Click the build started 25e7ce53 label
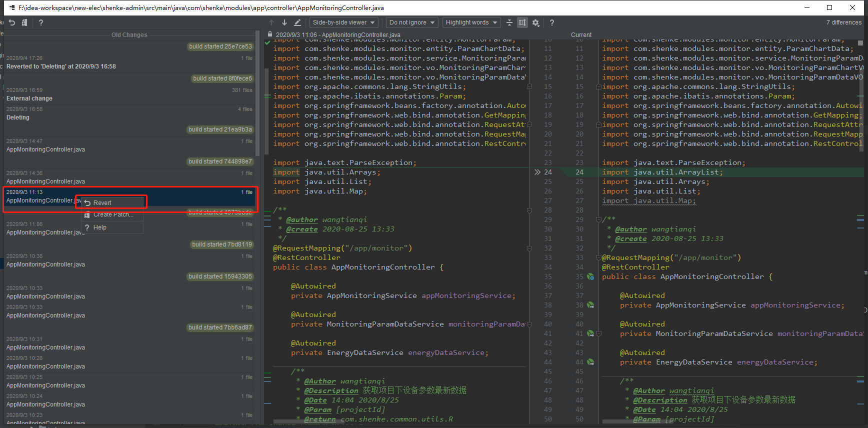868x428 pixels. (220, 46)
